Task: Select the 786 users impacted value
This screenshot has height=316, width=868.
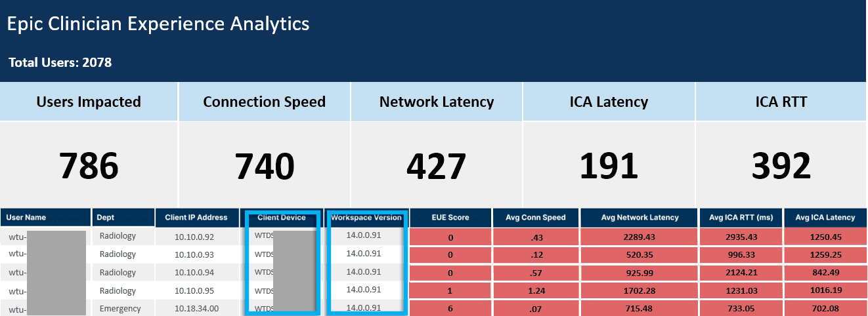Action: pyautogui.click(x=89, y=166)
